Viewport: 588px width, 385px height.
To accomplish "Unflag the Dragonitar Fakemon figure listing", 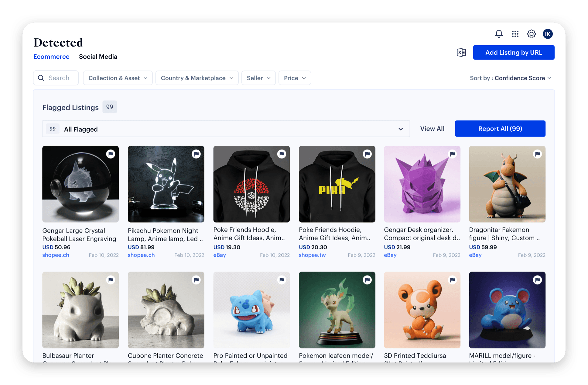I will coord(537,154).
